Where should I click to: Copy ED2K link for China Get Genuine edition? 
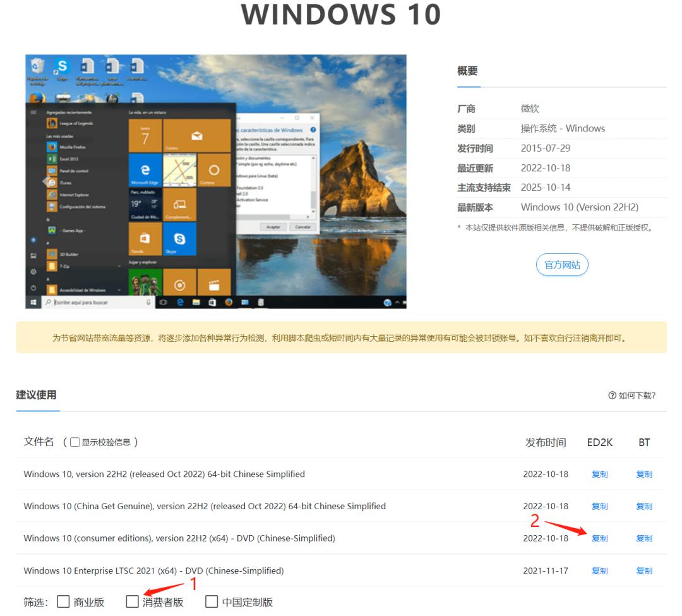pos(599,507)
